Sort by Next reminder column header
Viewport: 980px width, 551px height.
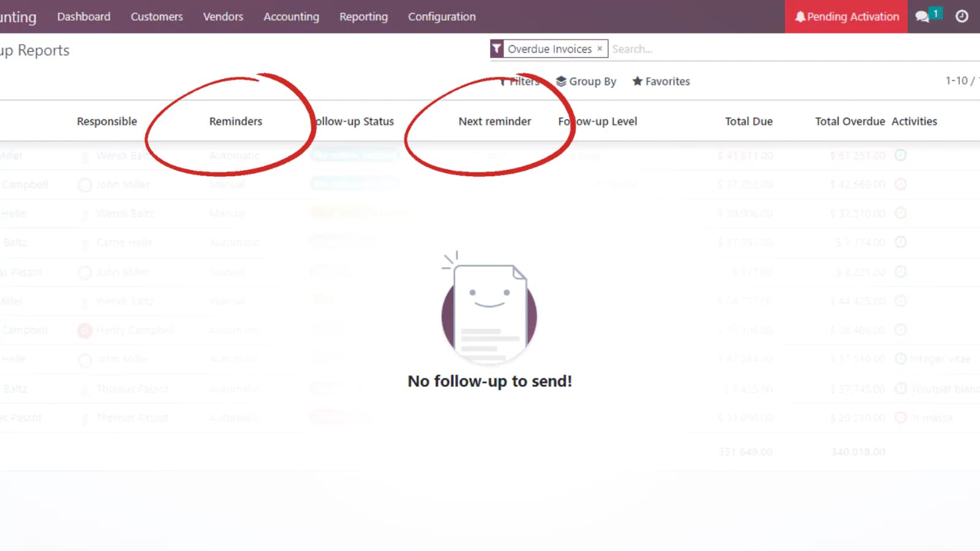pyautogui.click(x=495, y=121)
